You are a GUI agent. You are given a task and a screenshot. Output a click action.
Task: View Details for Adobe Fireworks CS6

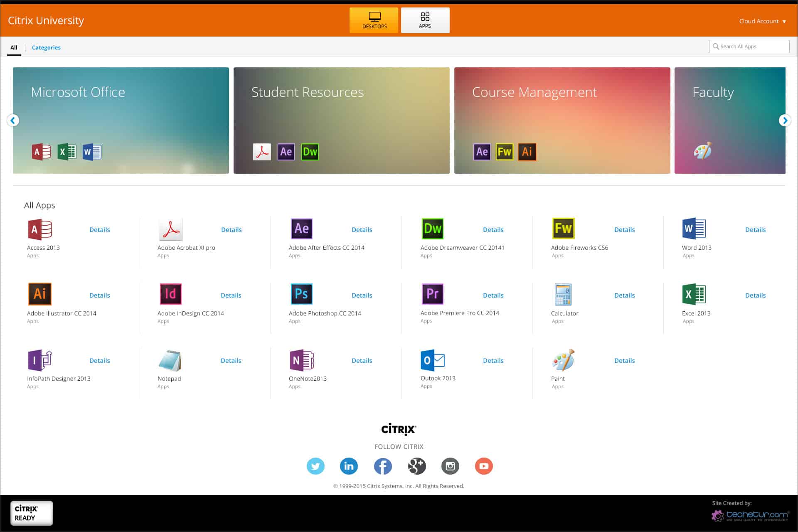tap(625, 230)
